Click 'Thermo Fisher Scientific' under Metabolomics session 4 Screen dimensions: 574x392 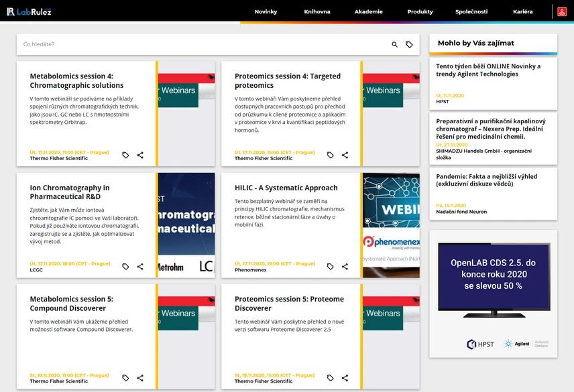[58, 158]
